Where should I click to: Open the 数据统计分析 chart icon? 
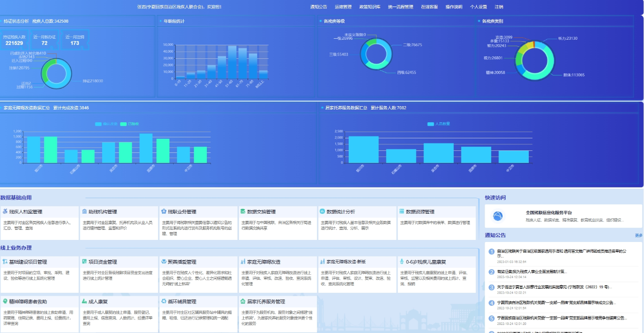coord(322,212)
